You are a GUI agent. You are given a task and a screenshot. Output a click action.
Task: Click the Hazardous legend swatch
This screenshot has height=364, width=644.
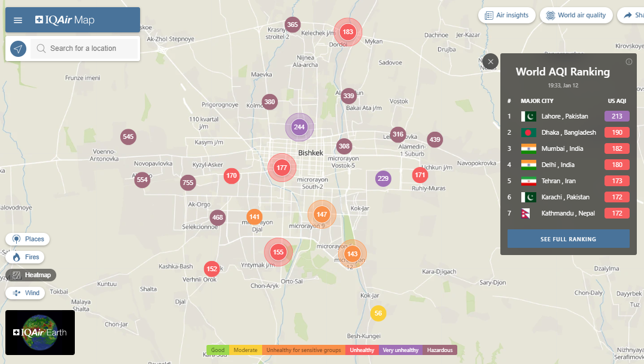coord(440,350)
